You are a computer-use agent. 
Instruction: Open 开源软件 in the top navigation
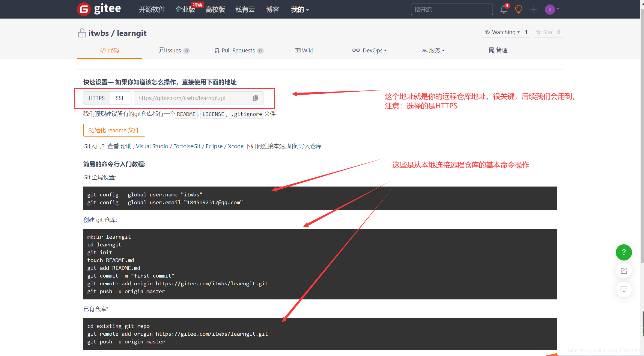tap(152, 10)
